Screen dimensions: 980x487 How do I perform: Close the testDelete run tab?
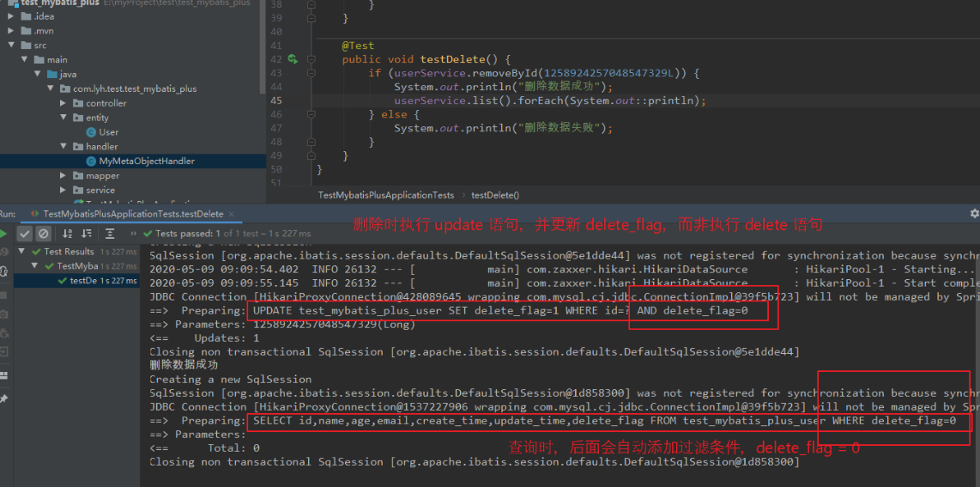232,214
